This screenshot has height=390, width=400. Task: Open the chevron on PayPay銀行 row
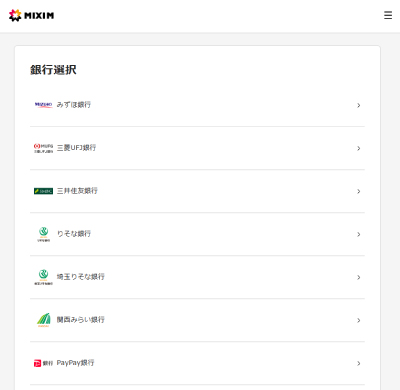(359, 363)
